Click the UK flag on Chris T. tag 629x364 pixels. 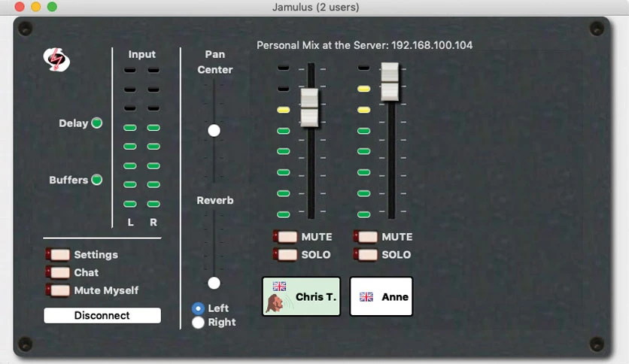click(279, 286)
